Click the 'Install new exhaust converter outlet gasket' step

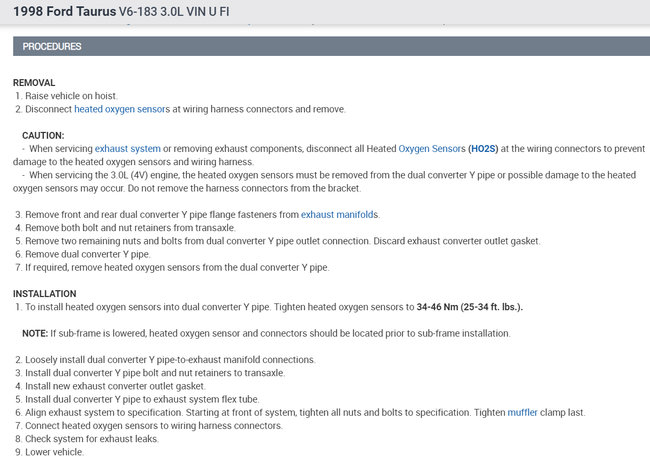(x=110, y=386)
